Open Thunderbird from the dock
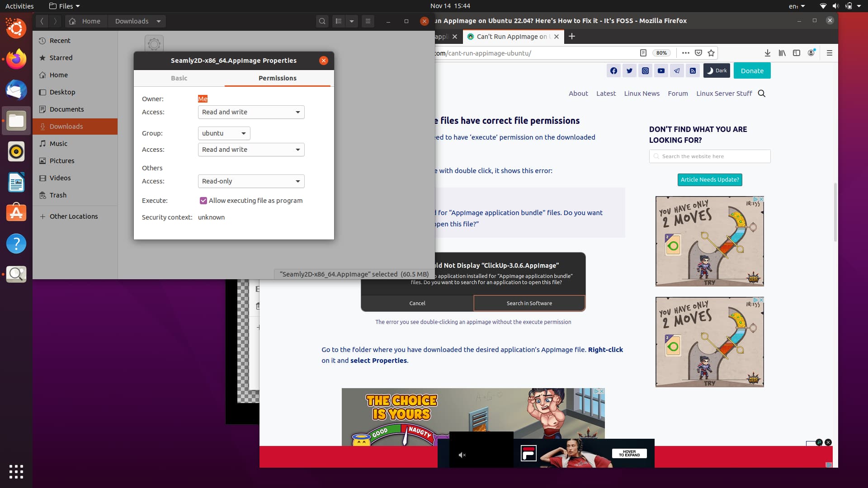Image resolution: width=868 pixels, height=488 pixels. click(16, 90)
